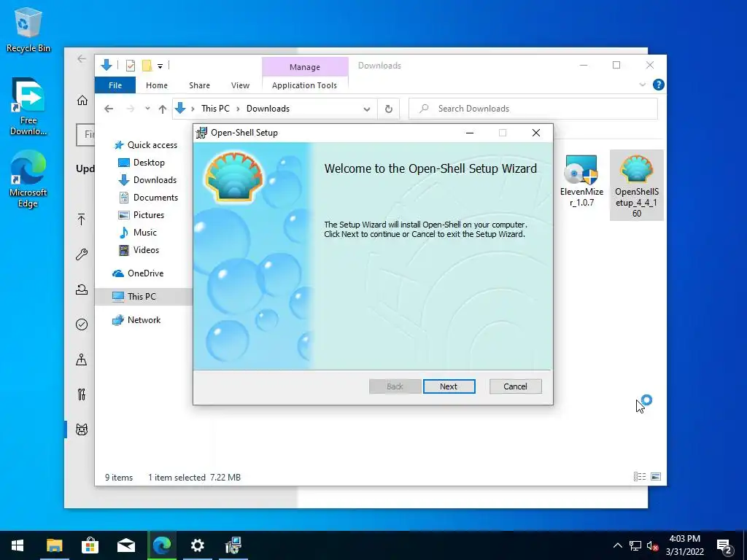Screen dimensions: 747x560
Task: Select Network in navigation pane
Action: 136,320
